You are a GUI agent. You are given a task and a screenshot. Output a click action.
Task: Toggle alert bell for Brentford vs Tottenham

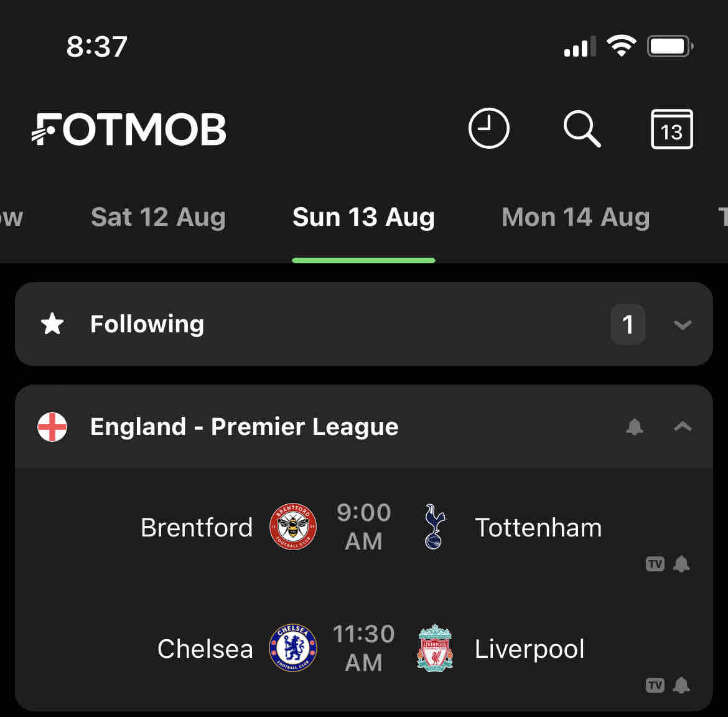681,564
